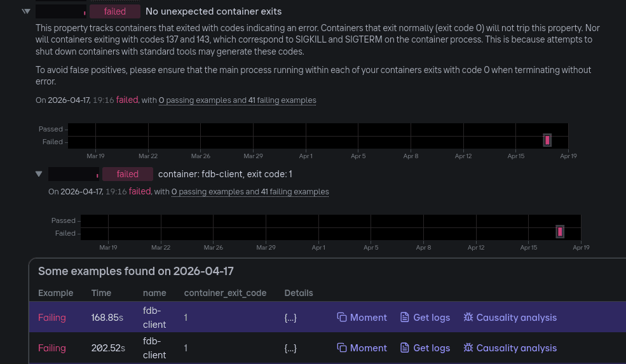Screen dimensions: 626x364
Task: Click the mini history sparkline beside the fdb-client failed badge
Action: coord(74,174)
